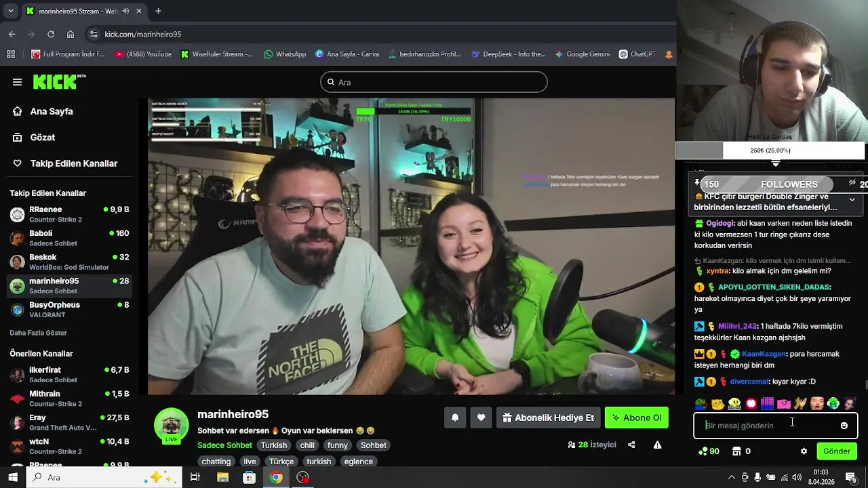
Task: Open BusyOrpheus VALORANT channel
Action: [x=68, y=310]
